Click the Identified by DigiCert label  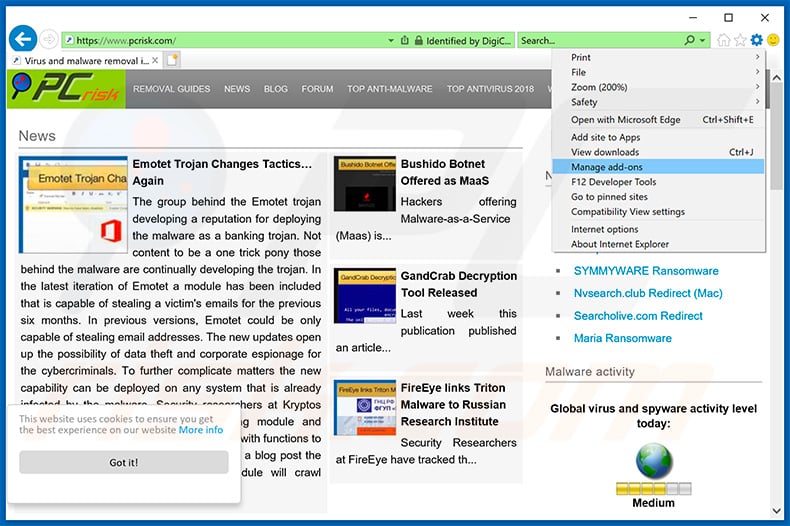468,41
